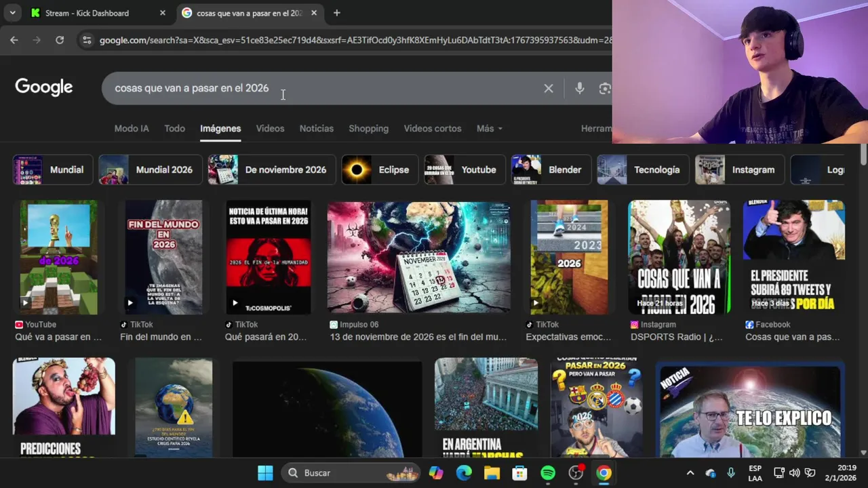Switch to Modo IA tab
This screenshot has height=488, width=868.
tap(132, 128)
